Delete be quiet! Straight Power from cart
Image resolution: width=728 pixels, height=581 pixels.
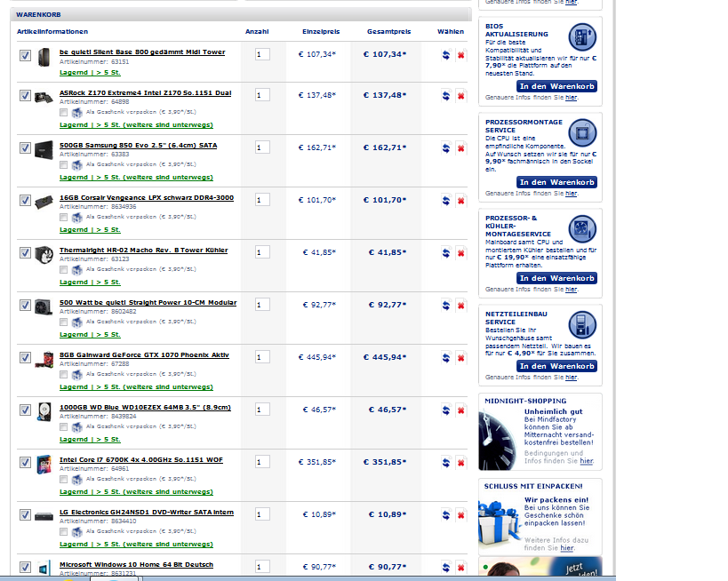[x=460, y=306]
